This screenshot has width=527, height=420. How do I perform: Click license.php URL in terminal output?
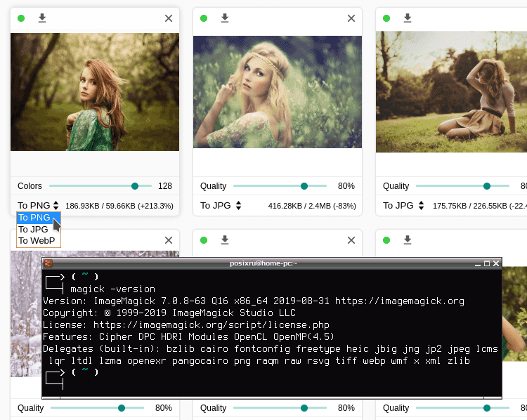point(212,325)
